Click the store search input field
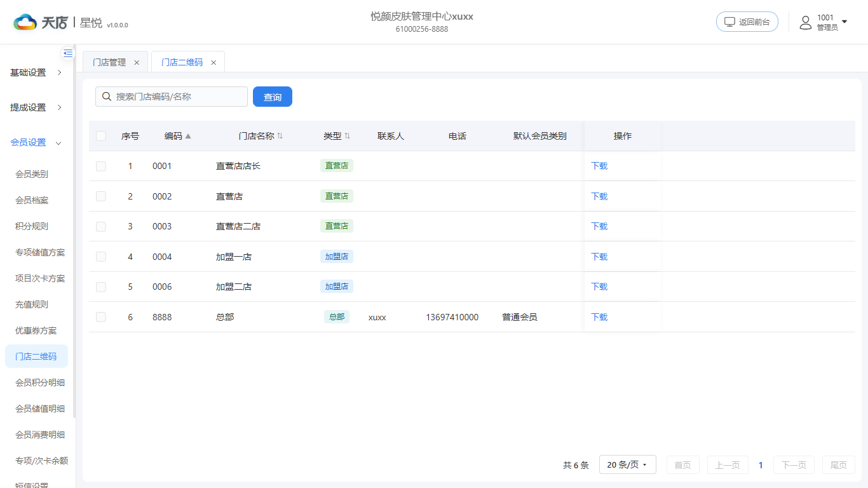This screenshot has width=868, height=488. pos(172,97)
